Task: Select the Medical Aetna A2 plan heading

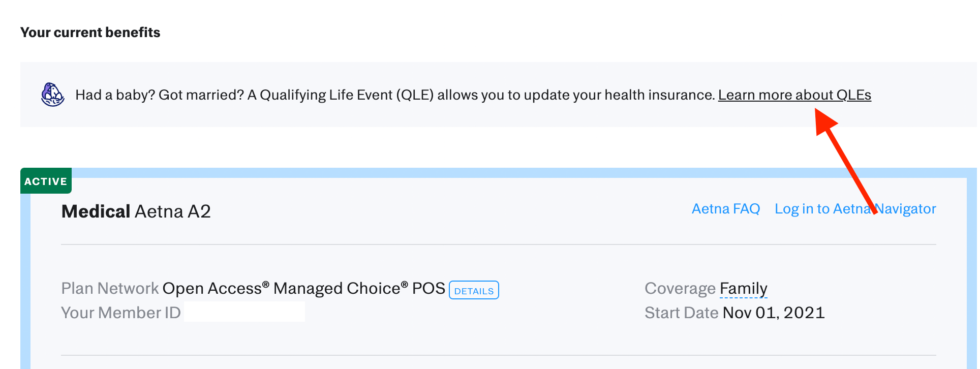Action: [x=136, y=211]
